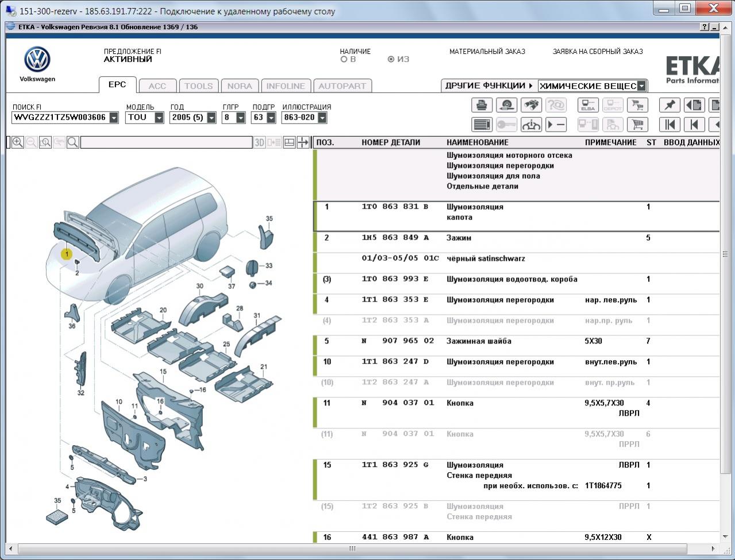The image size is (735, 560).
Task: Select part number 1H5 863 849 A
Action: click(395, 238)
